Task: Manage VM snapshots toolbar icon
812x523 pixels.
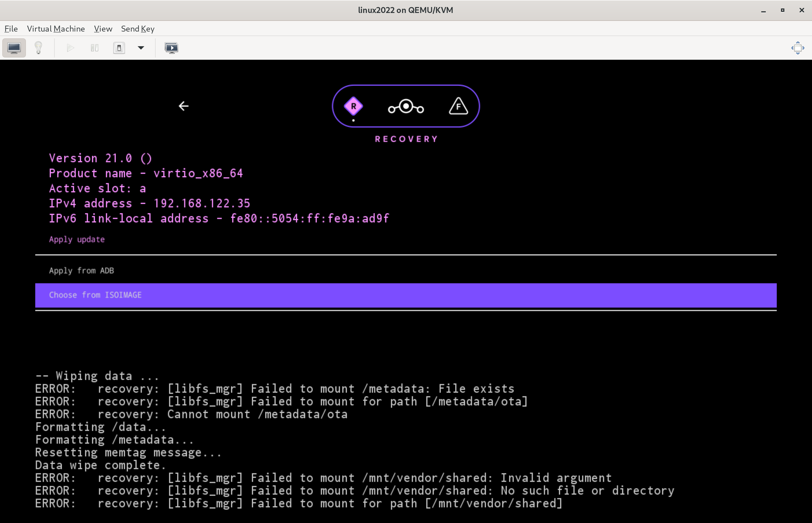Action: 171,48
